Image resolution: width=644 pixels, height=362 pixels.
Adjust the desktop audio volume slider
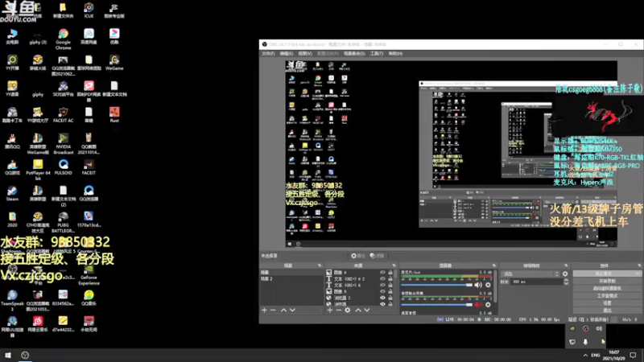(x=436, y=305)
